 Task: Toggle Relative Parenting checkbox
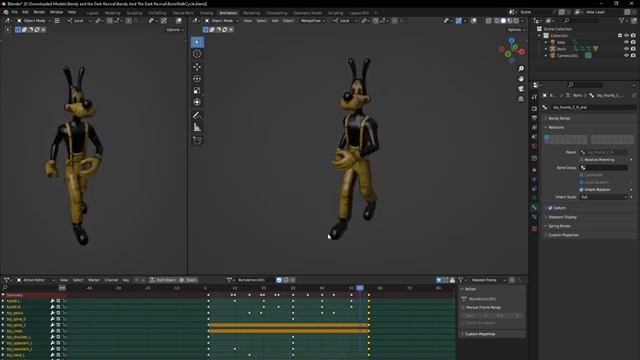pyautogui.click(x=581, y=160)
